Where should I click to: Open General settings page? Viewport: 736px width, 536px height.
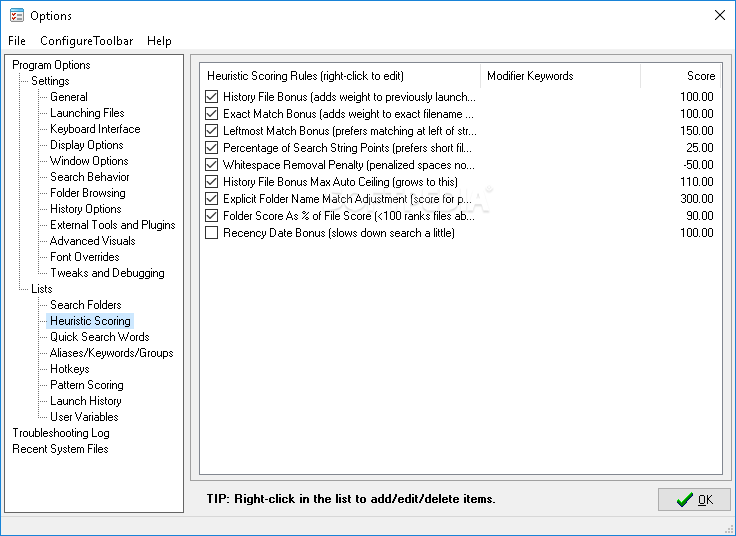pos(69,97)
